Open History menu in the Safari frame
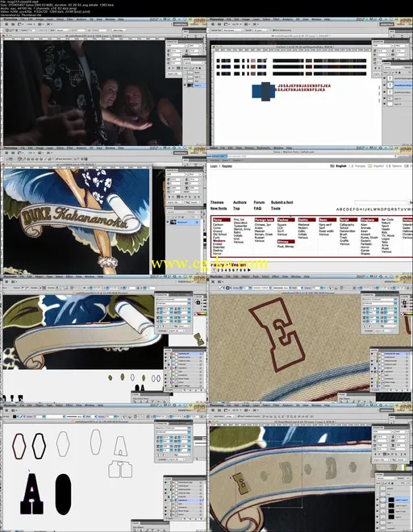413x532 pixels. click(x=249, y=148)
